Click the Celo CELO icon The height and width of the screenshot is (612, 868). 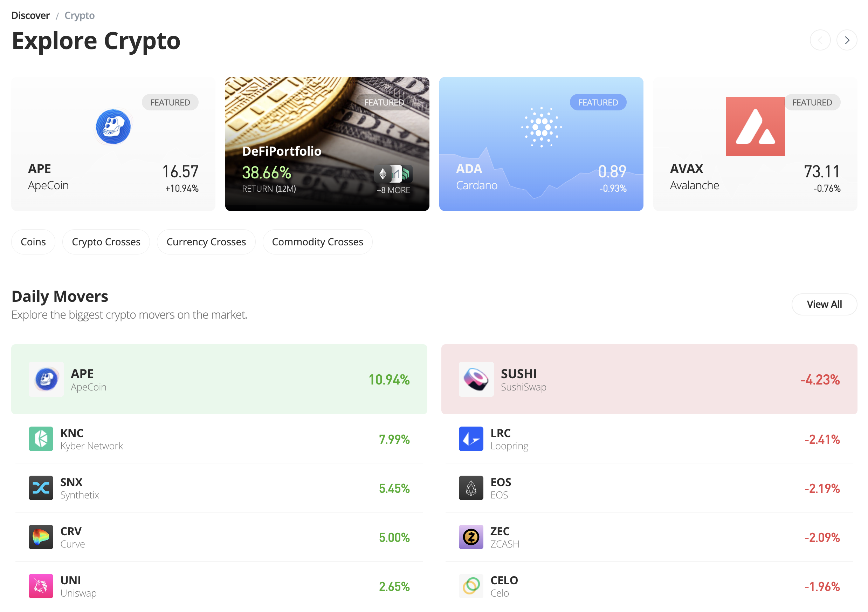(471, 586)
